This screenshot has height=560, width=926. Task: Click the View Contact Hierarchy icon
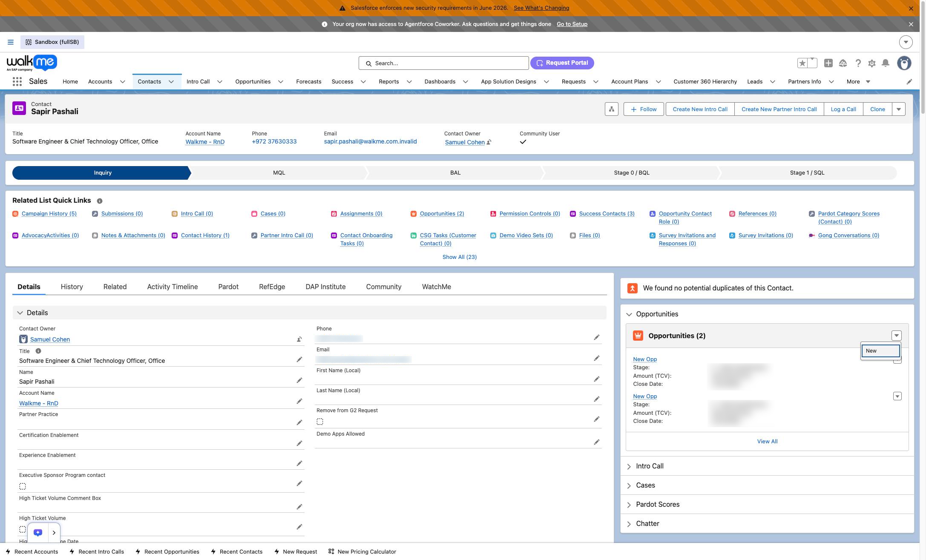coord(611,109)
